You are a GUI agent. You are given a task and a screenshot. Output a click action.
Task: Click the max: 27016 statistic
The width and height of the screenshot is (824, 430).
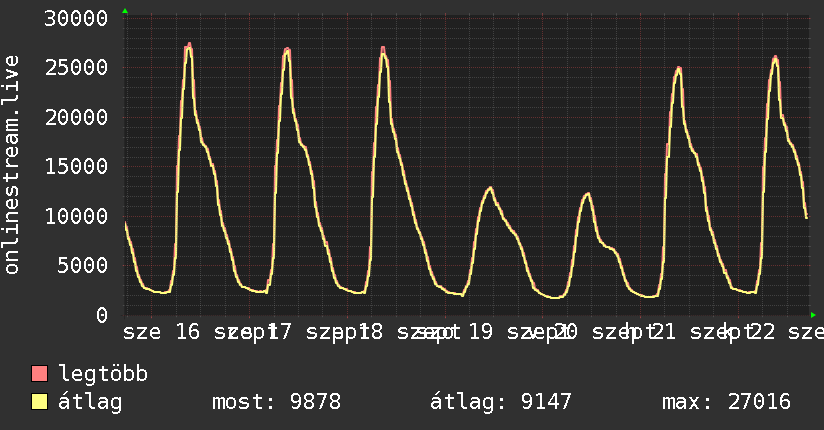[726, 402]
